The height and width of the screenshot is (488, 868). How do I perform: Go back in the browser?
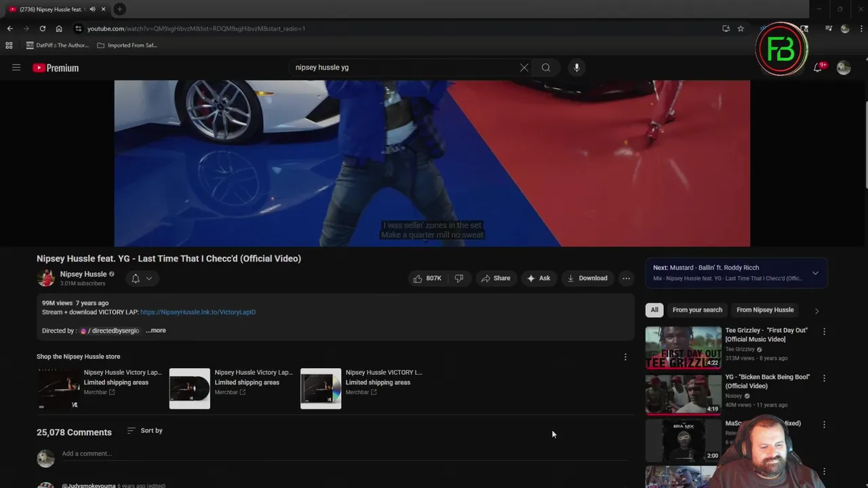(x=9, y=28)
